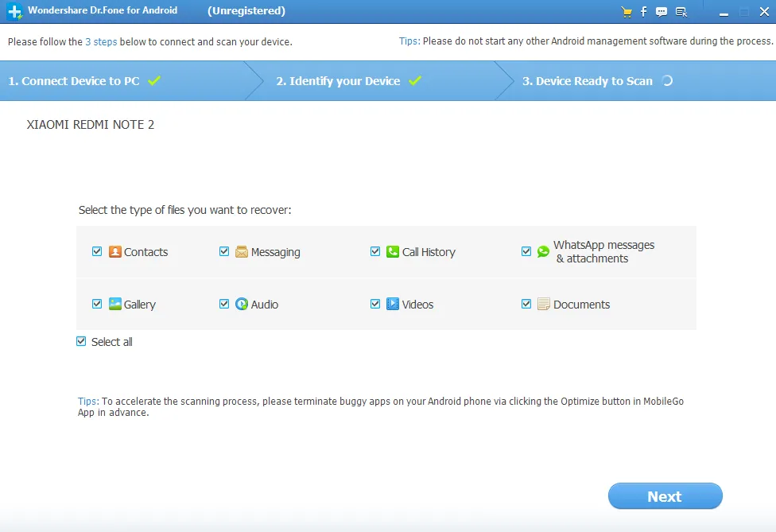776x532 pixels.
Task: Minimize the Dr.Fone window
Action: pos(725,12)
